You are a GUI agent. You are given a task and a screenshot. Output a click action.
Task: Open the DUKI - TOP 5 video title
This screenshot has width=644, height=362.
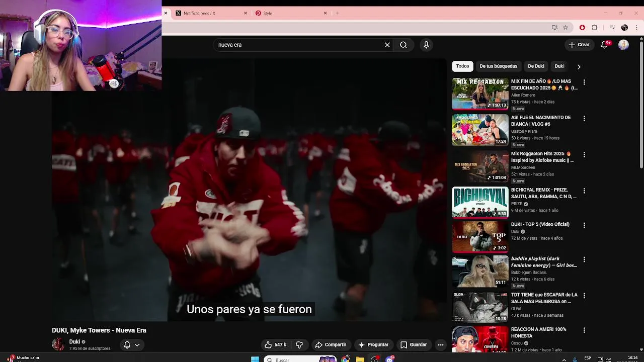click(x=540, y=224)
